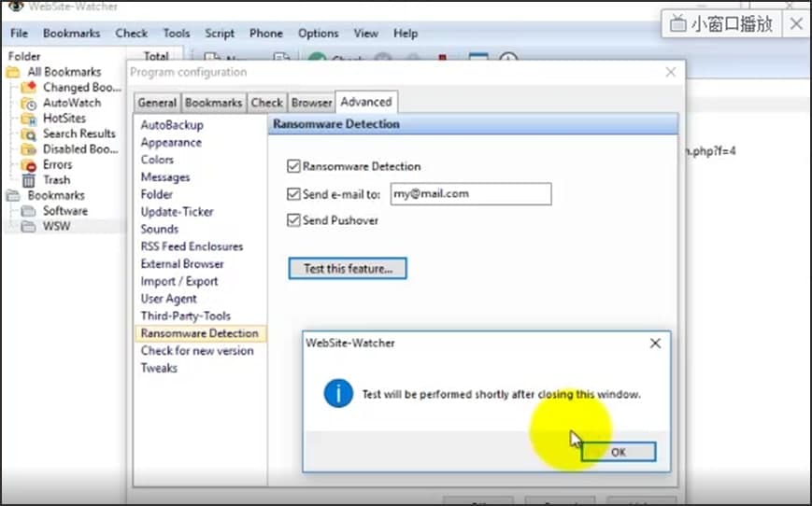This screenshot has width=812, height=506.
Task: Select AutoBackup in the settings list
Action: [172, 125]
